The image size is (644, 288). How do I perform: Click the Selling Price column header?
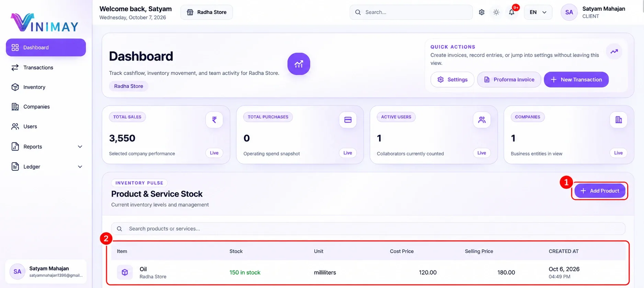pos(479,251)
